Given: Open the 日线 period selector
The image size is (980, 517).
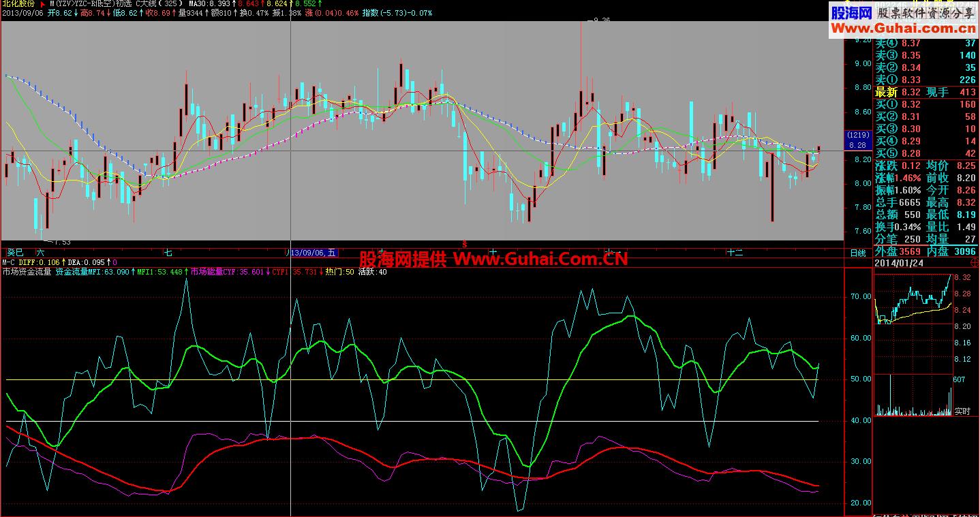Looking at the screenshot, I should coord(857,253).
